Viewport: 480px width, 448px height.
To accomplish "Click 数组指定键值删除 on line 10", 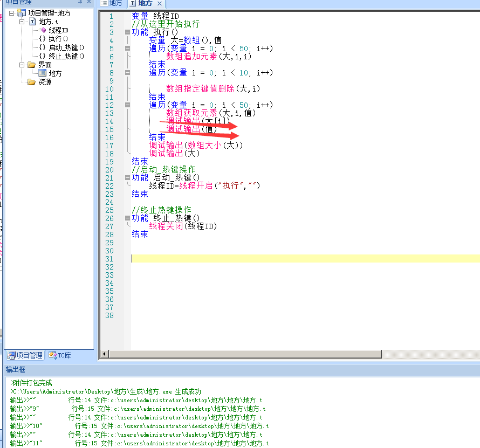I will 200,89.
